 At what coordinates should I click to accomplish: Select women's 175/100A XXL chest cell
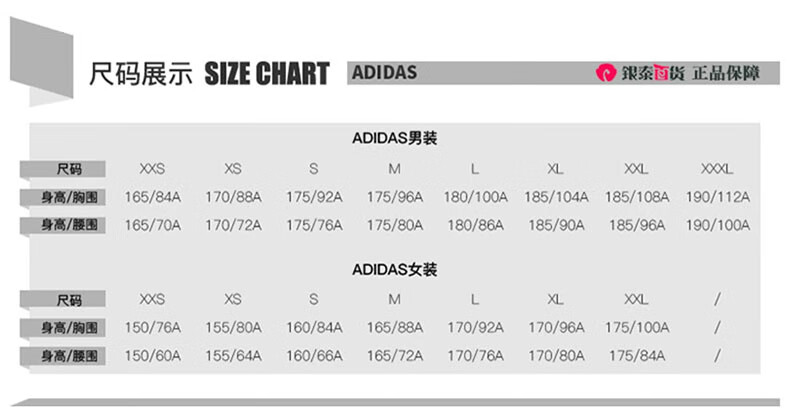(x=637, y=328)
